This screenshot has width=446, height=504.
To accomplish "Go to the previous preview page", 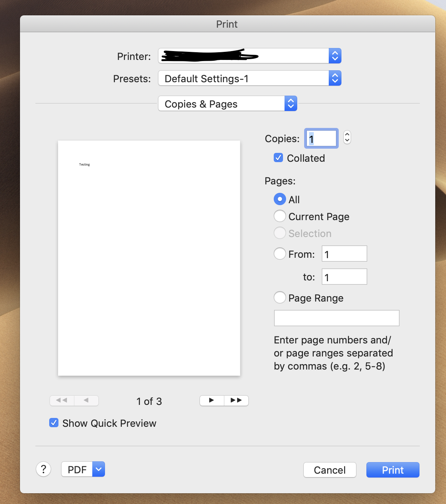I will (87, 400).
